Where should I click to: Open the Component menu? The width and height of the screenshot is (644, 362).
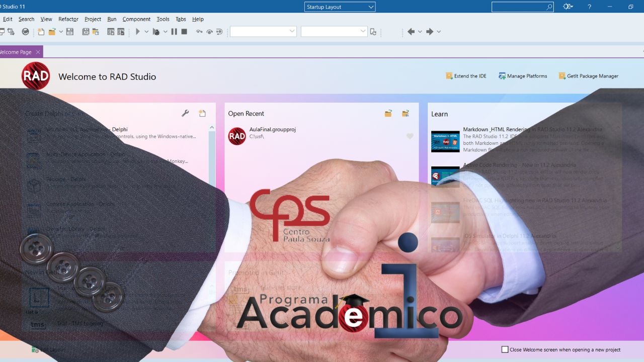pyautogui.click(x=136, y=19)
